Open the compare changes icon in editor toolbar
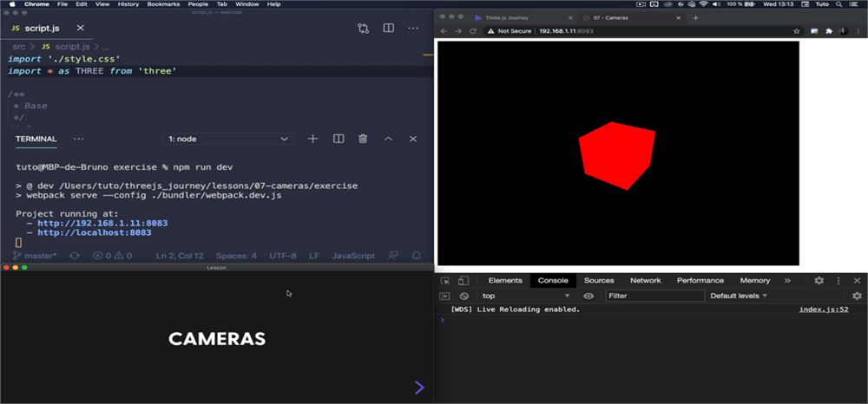 (x=363, y=29)
